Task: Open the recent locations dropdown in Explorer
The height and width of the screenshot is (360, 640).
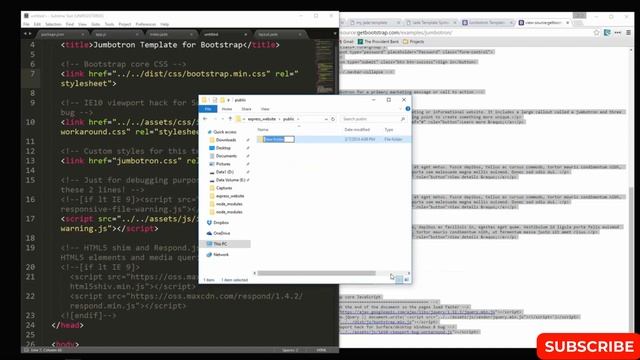Action: (223, 119)
